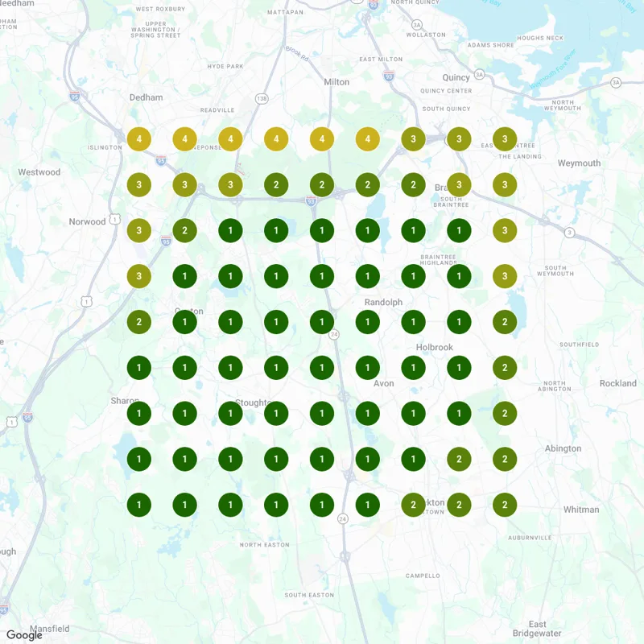Select the rank 4 marker nearest Islington
The width and height of the screenshot is (644, 644).
point(138,138)
